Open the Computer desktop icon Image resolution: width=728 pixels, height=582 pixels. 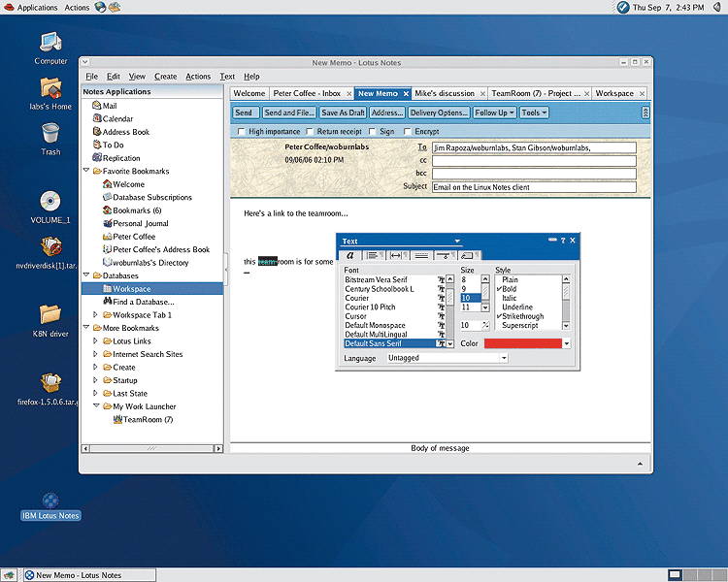click(50, 42)
